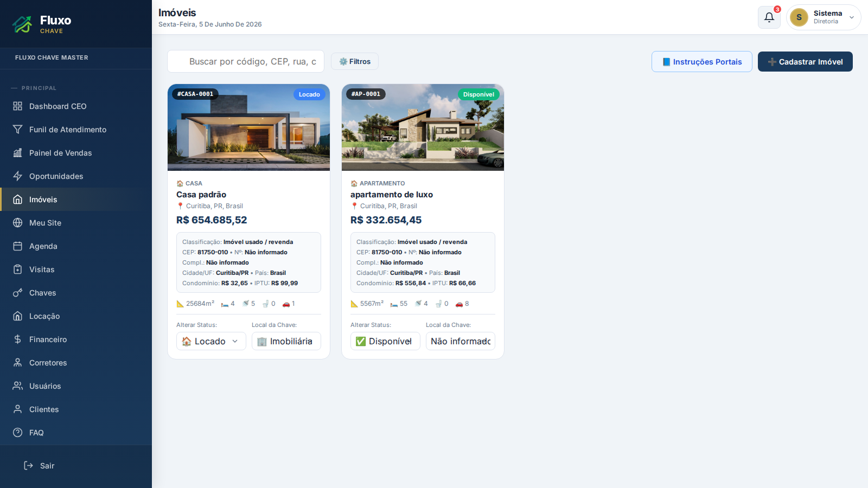This screenshot has height=488, width=868.
Task: Click the 5567m² area value
Action: (372, 304)
